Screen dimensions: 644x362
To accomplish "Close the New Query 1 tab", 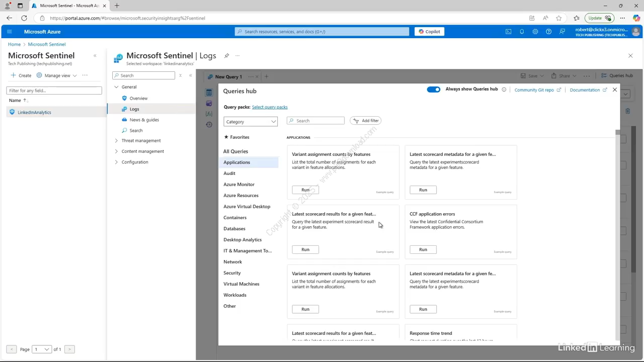I will click(x=257, y=77).
